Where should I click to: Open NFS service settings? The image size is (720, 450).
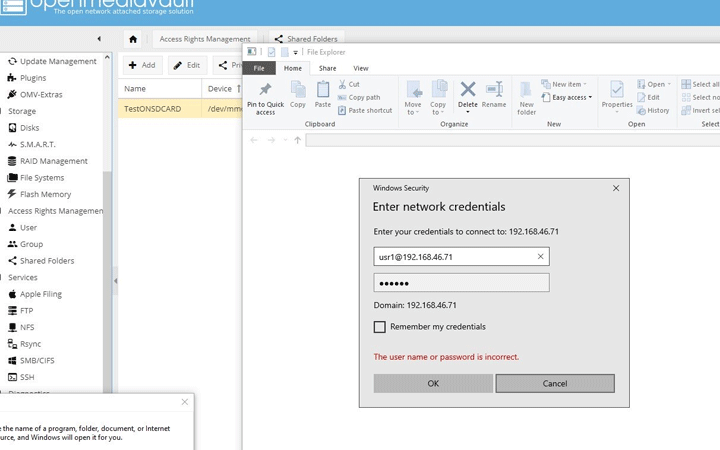[x=21, y=327]
